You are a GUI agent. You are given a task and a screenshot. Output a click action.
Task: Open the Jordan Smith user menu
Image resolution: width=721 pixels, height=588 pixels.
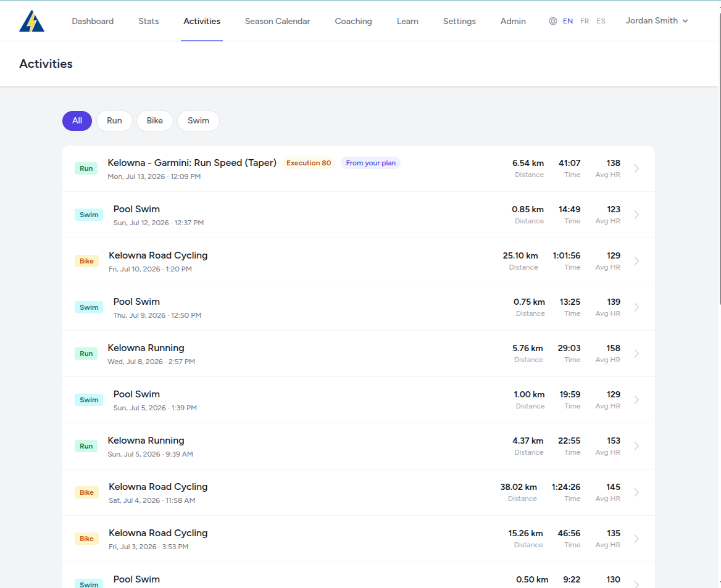pyautogui.click(x=657, y=21)
